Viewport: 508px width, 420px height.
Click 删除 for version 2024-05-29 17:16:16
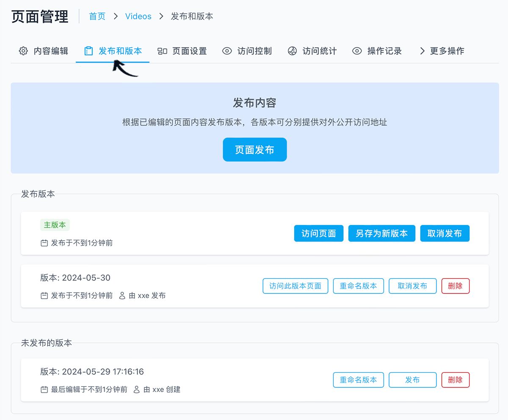[x=456, y=380]
